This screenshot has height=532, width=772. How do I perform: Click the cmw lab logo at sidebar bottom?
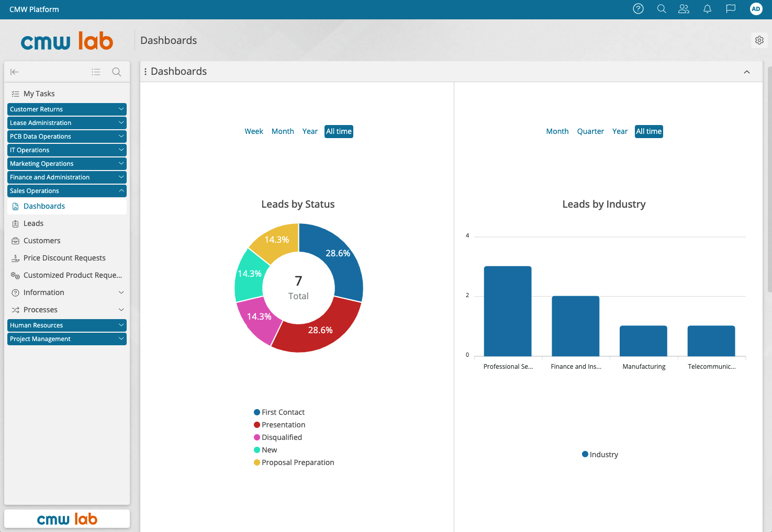[67, 519]
